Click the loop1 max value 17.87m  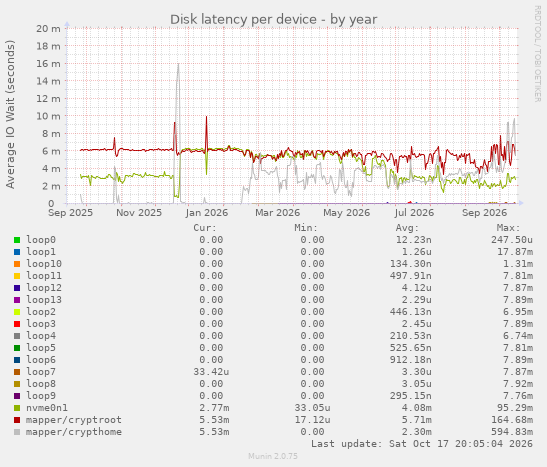(515, 252)
